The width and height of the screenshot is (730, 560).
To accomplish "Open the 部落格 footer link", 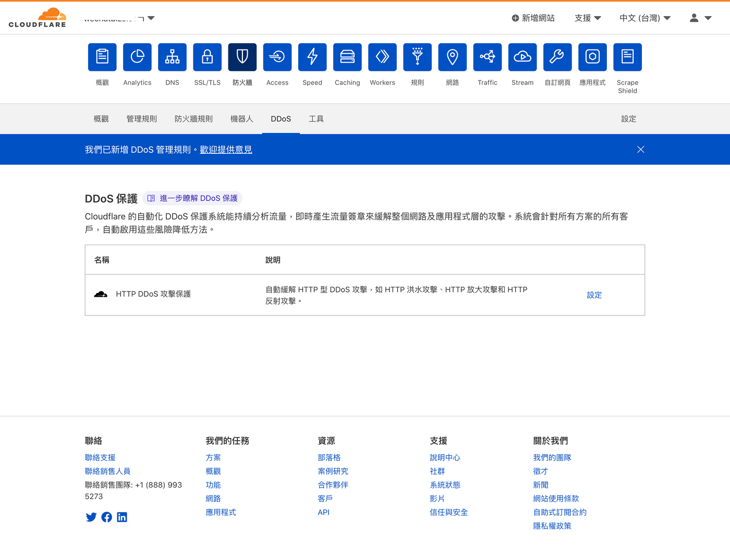I will click(x=329, y=458).
